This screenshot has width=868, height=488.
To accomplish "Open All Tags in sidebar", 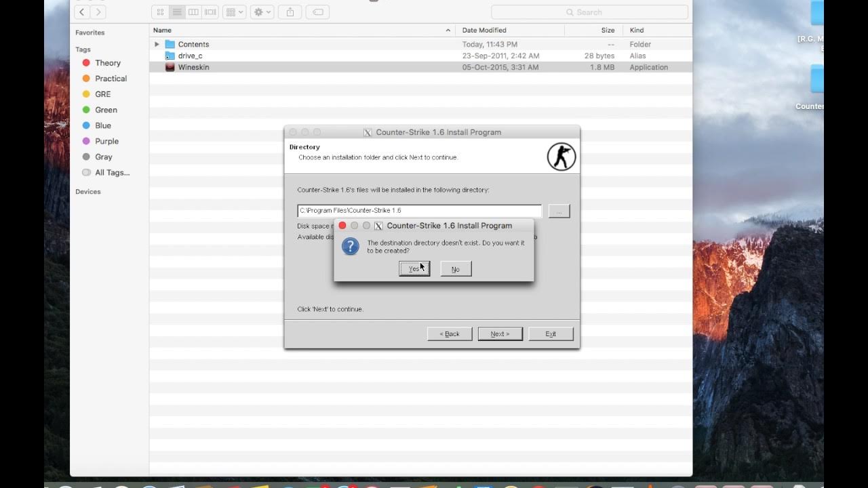I will coord(106,172).
